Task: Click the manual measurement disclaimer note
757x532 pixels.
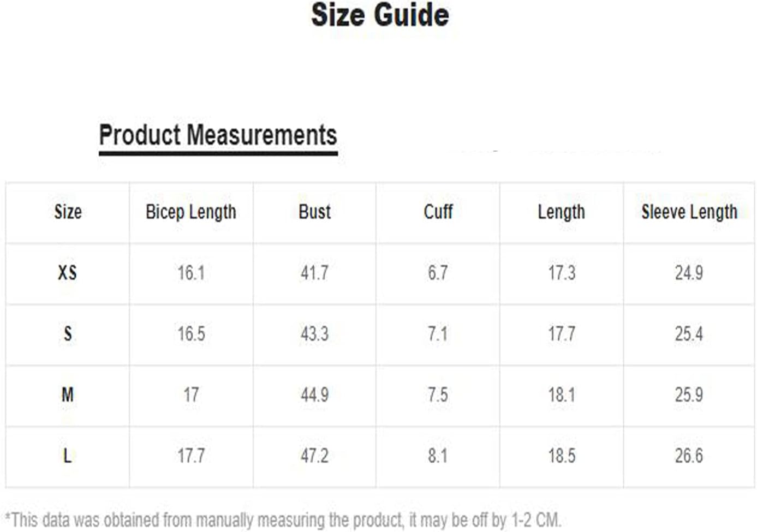Action: coord(283,519)
